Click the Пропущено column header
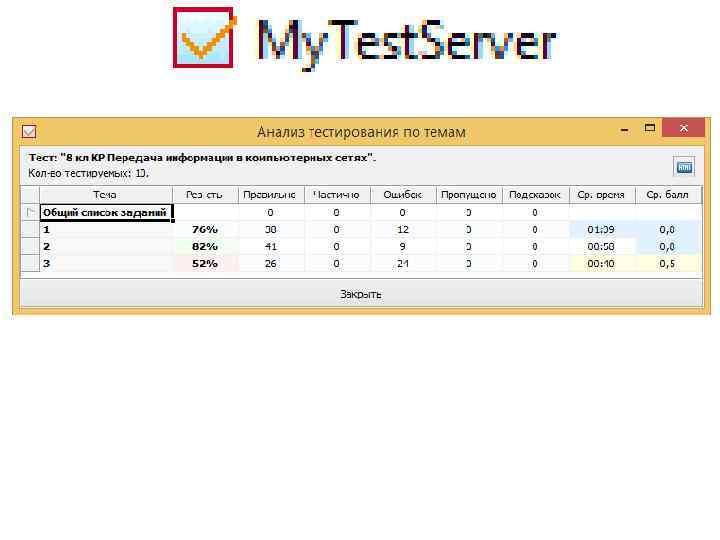 click(469, 195)
